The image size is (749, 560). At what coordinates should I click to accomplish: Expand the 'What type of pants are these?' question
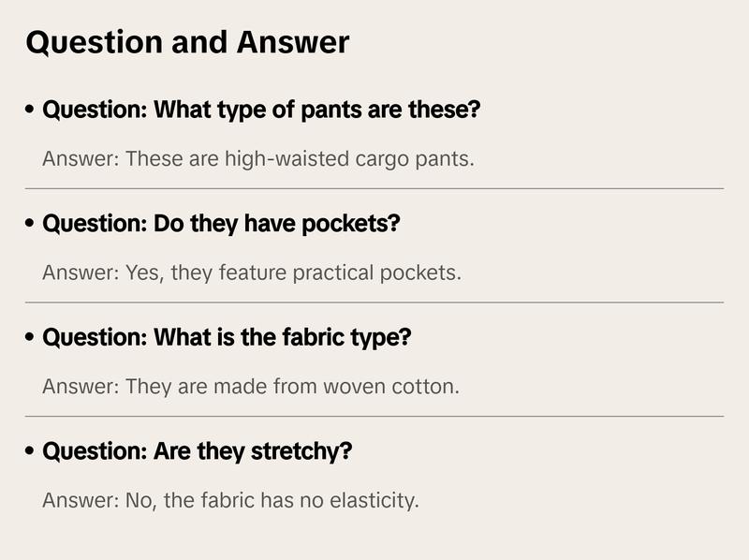[x=261, y=111]
